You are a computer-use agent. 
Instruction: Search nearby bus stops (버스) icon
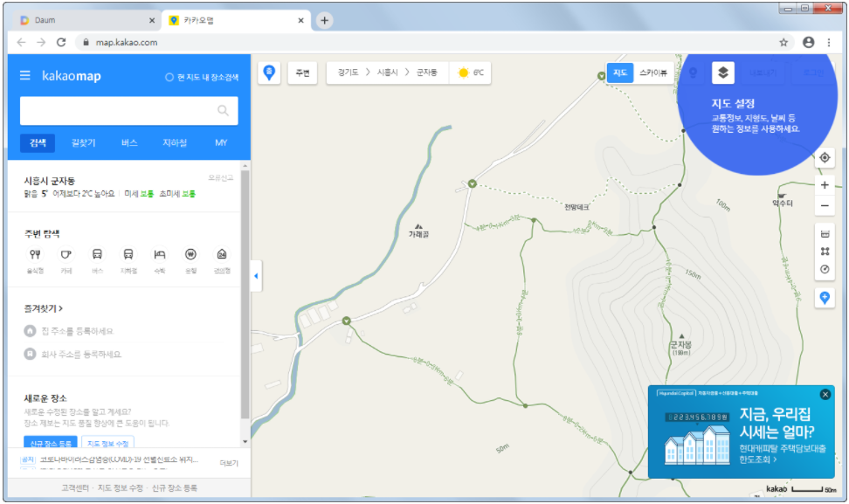coord(97,254)
